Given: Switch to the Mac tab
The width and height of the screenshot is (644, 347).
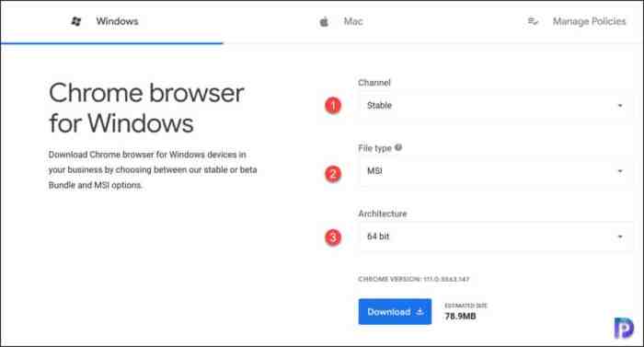Looking at the screenshot, I should (x=341, y=22).
